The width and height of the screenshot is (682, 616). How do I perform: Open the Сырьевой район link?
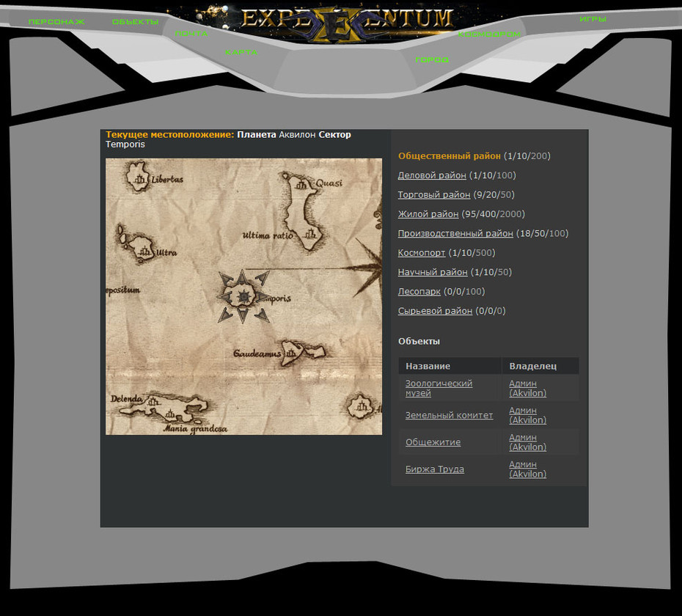click(435, 311)
